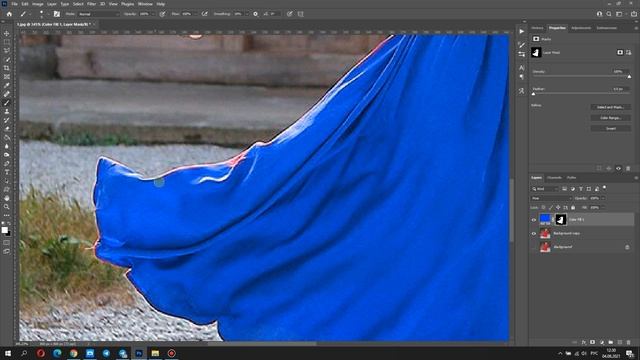Toggle pressure for opacity icon
The width and height of the screenshot is (640, 360).
[x=162, y=14]
